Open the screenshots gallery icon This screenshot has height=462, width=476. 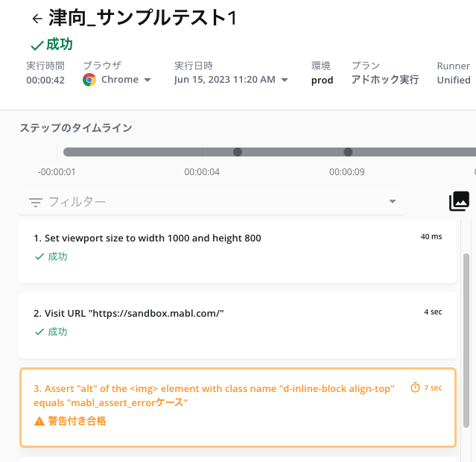coord(459,200)
